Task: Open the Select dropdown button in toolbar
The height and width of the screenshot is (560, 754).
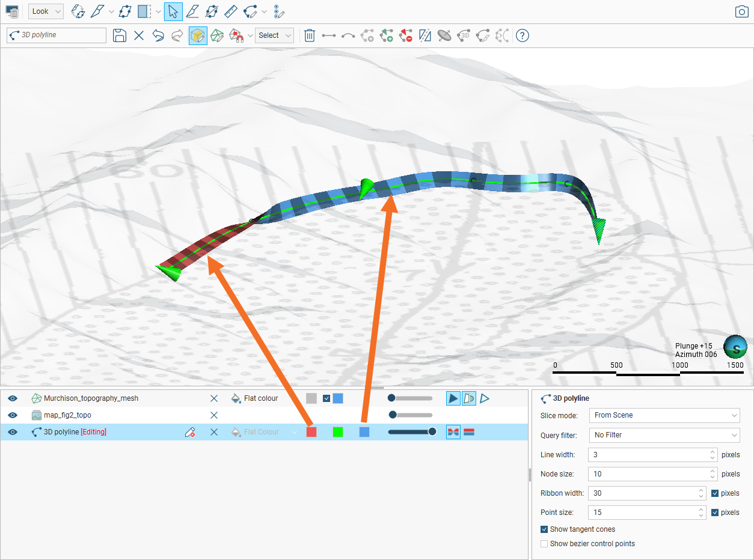Action: click(274, 35)
